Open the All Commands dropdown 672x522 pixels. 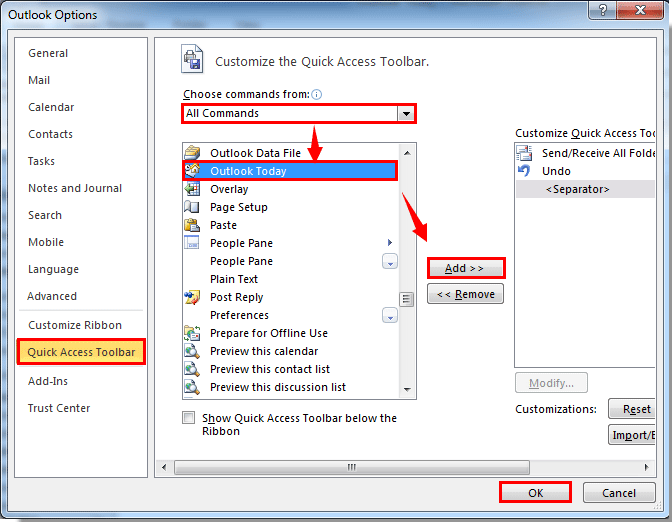pyautogui.click(x=406, y=114)
